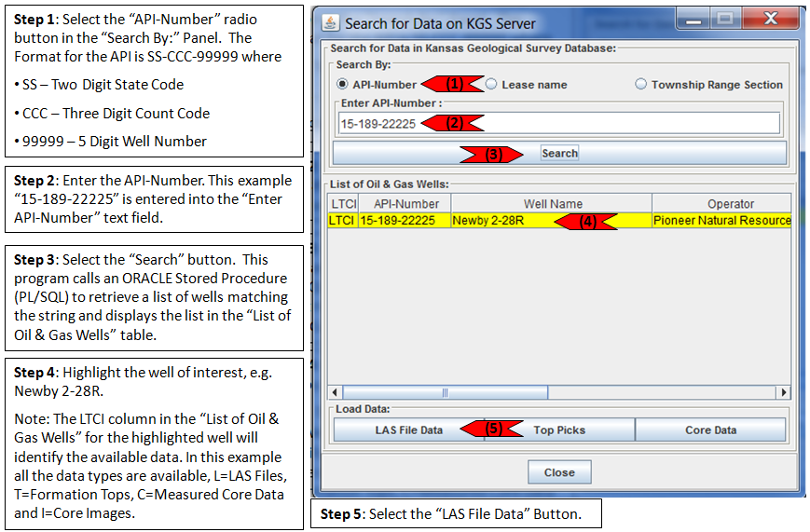
Task: Load Core Data
Action: 710,430
